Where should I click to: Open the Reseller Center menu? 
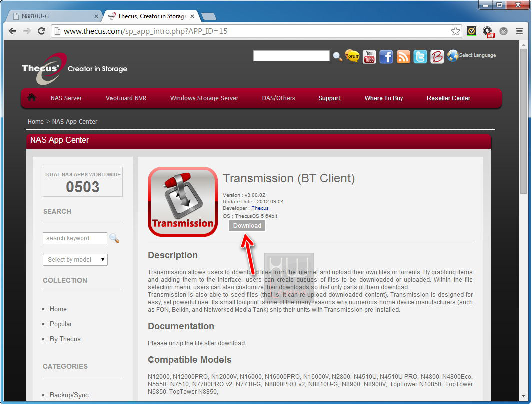[x=448, y=98]
